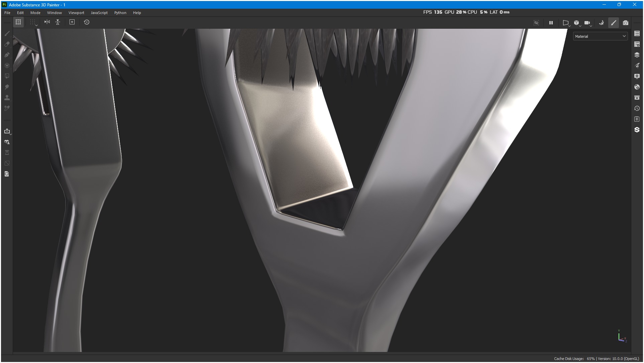Image resolution: width=644 pixels, height=363 pixels.
Task: Open the Display Settings monitor icon
Action: [637, 76]
